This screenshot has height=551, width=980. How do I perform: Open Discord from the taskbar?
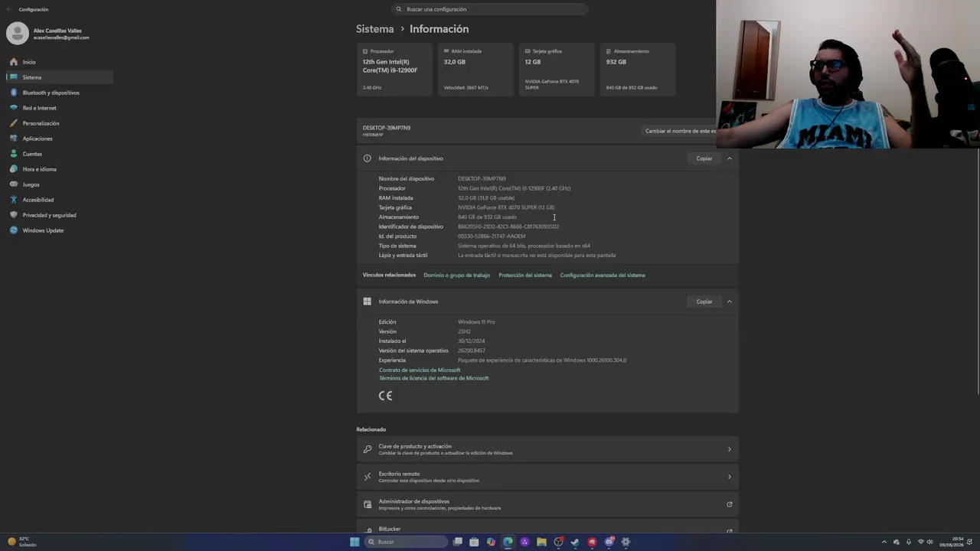pos(609,542)
